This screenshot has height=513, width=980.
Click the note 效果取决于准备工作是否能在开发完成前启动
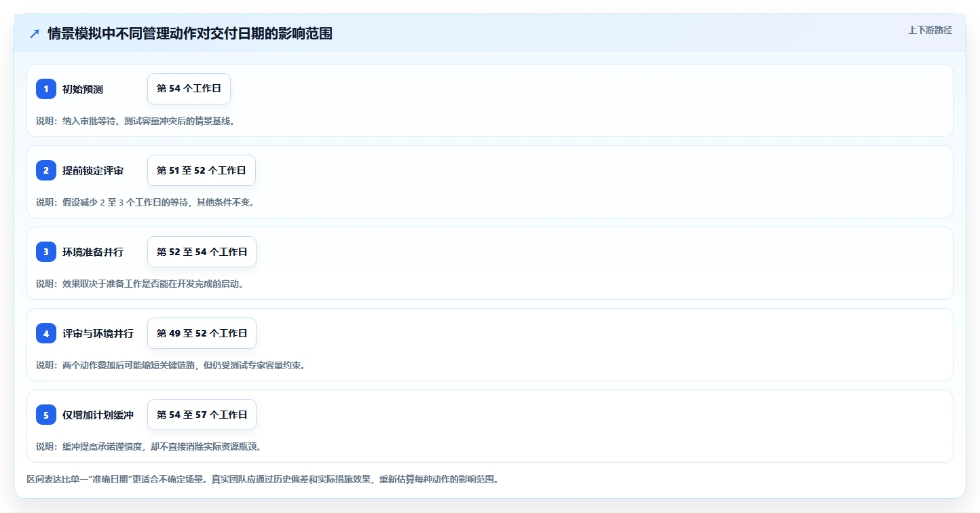coord(140,284)
